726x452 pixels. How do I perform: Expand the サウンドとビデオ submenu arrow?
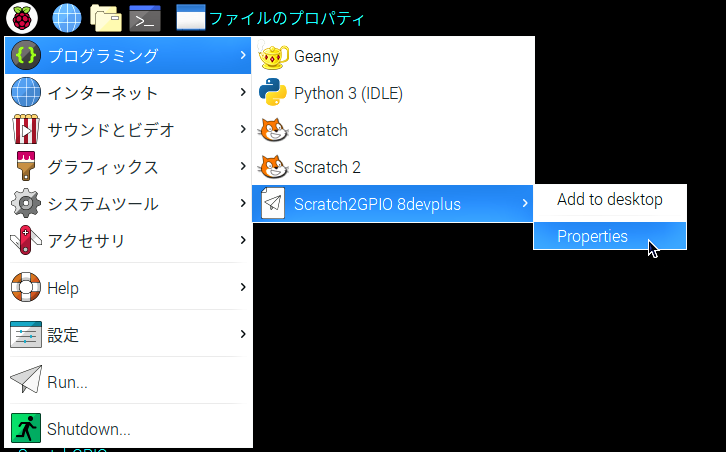(x=243, y=129)
